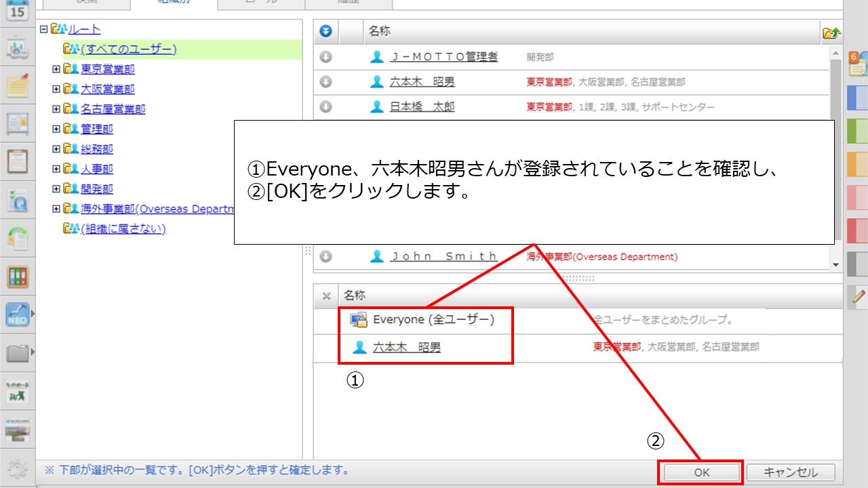The image size is (868, 488).
Task: Open the たのめーる shortcut icon
Action: [x=17, y=390]
